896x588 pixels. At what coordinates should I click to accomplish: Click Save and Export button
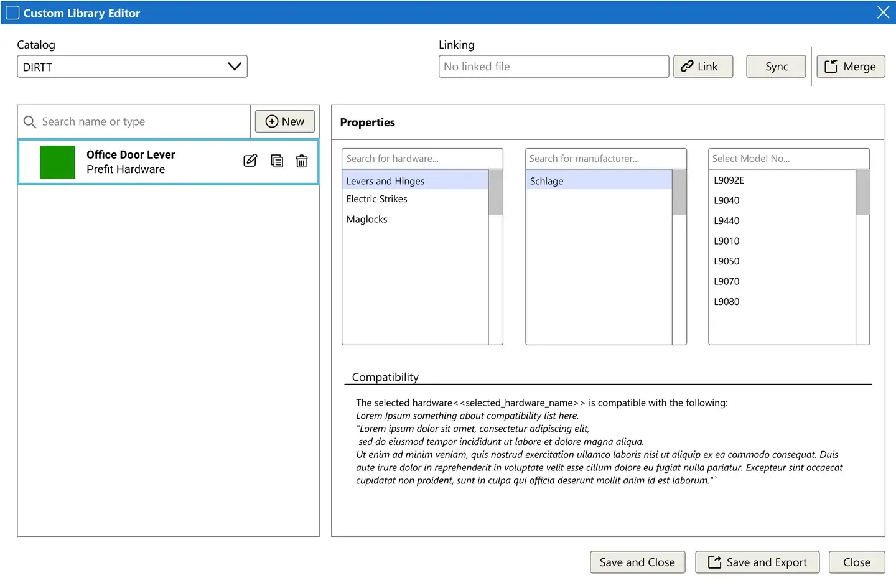[x=757, y=562]
